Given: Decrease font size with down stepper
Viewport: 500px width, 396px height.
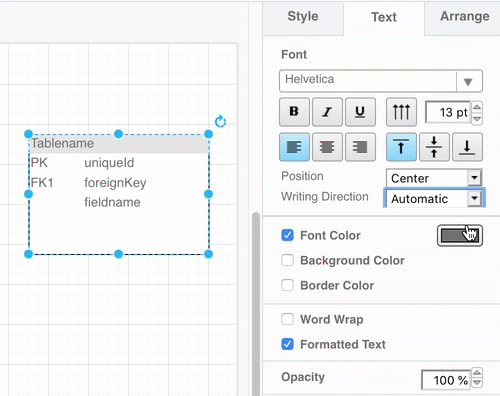Looking at the screenshot, I should pyautogui.click(x=477, y=119).
